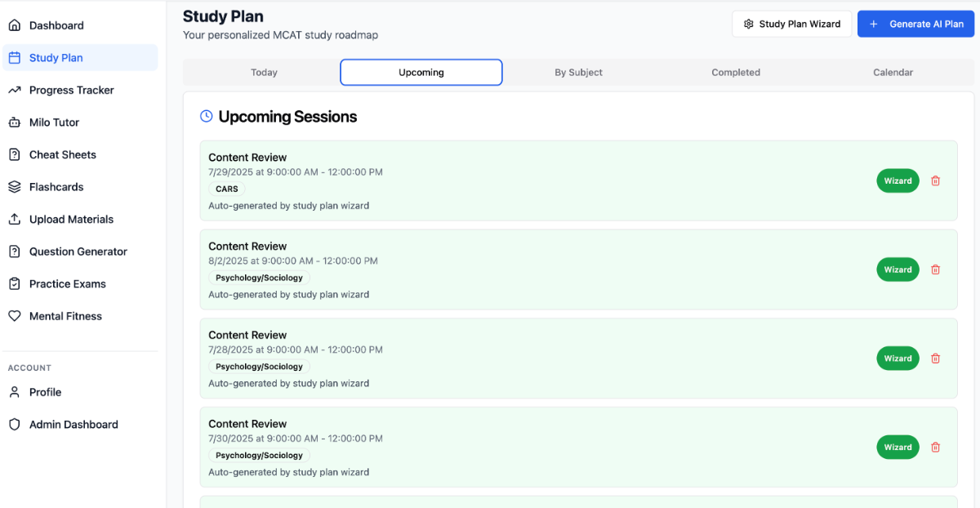Remove the 7/30/2025 Psychology/Sociology session
Image resolution: width=980 pixels, height=508 pixels.
(x=935, y=448)
